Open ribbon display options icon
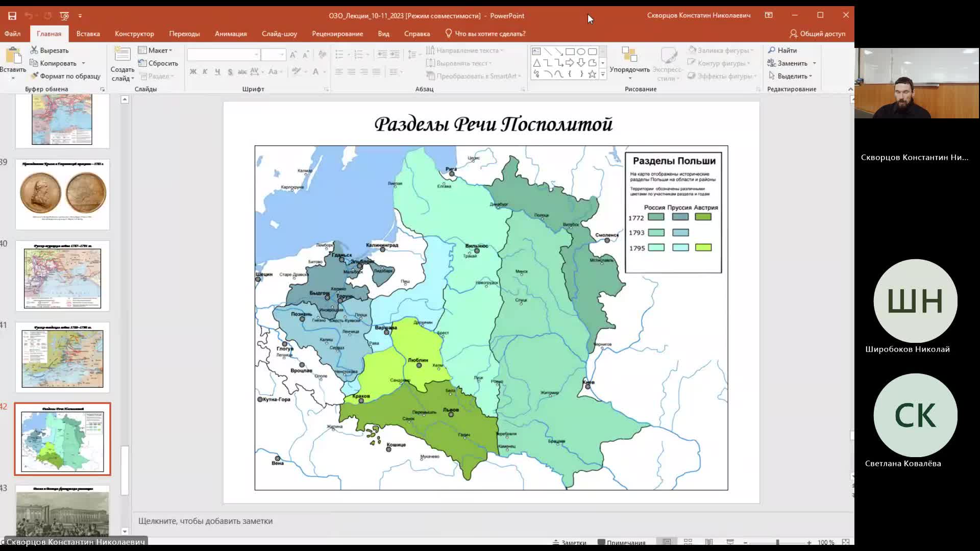Screen dimensions: 980x551 point(769,15)
